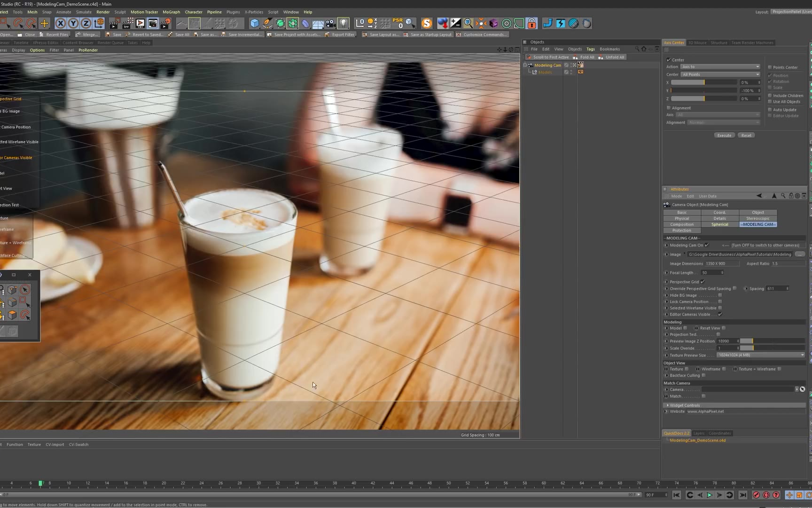This screenshot has width=812, height=508.
Task: Select the Cube primitive icon
Action: pyautogui.click(x=254, y=23)
